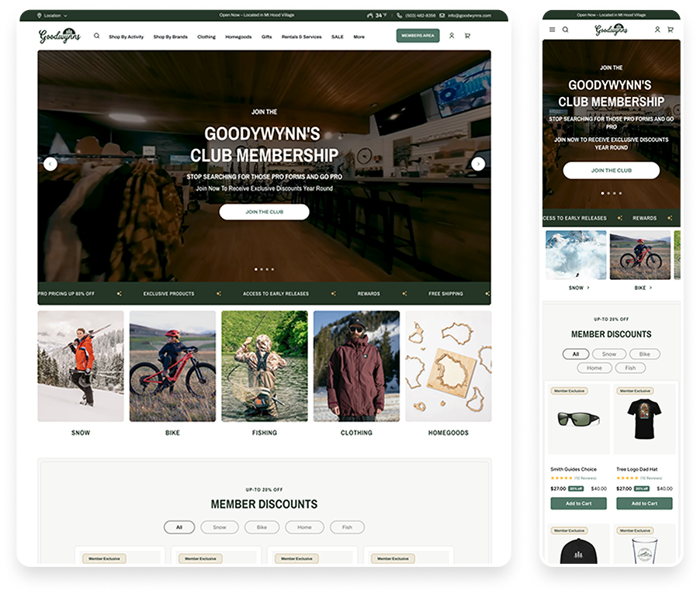This screenshot has width=700, height=594.
Task: Choose the Fish filter pill in desktop discounts
Action: [x=347, y=527]
